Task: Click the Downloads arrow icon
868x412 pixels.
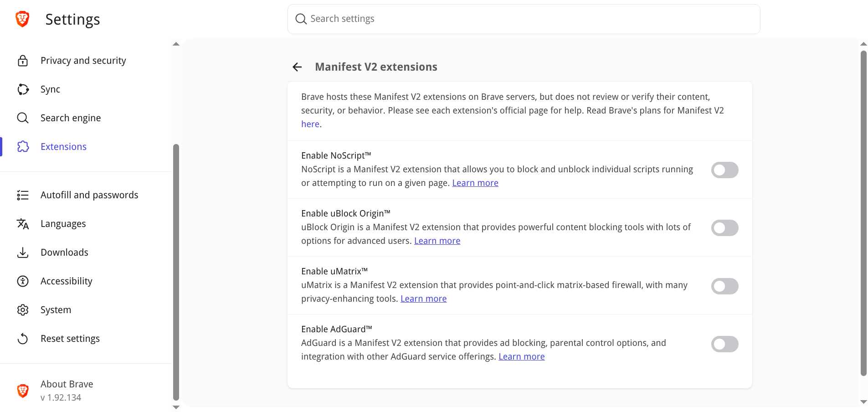Action: (23, 252)
